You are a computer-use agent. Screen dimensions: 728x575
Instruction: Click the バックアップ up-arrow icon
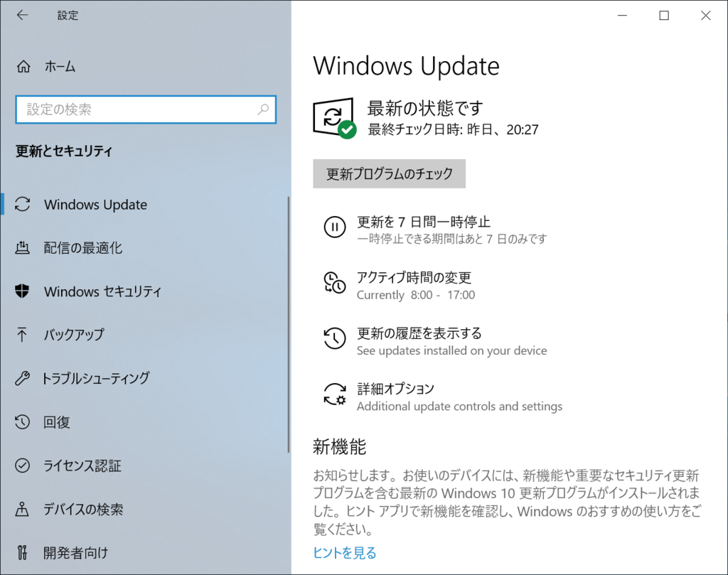tap(22, 334)
